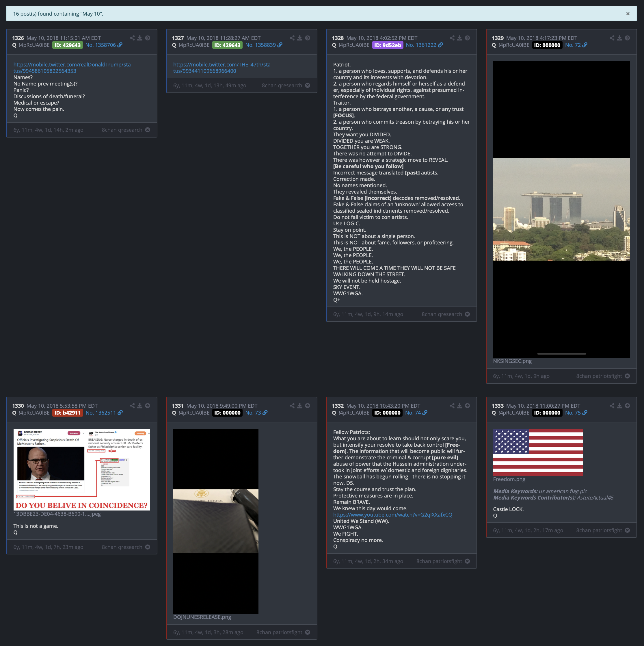Share post 1331 via share icon
This screenshot has width=644, height=646.
pos(292,406)
